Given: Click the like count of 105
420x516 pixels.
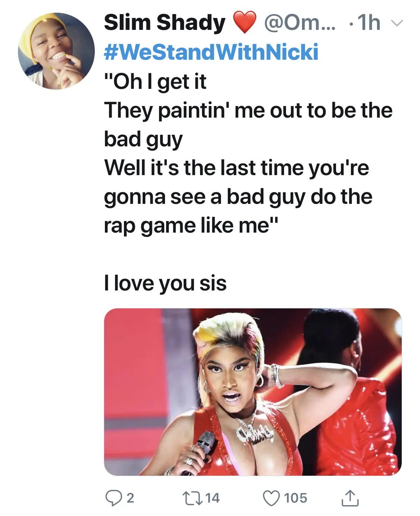Looking at the screenshot, I should [295, 498].
